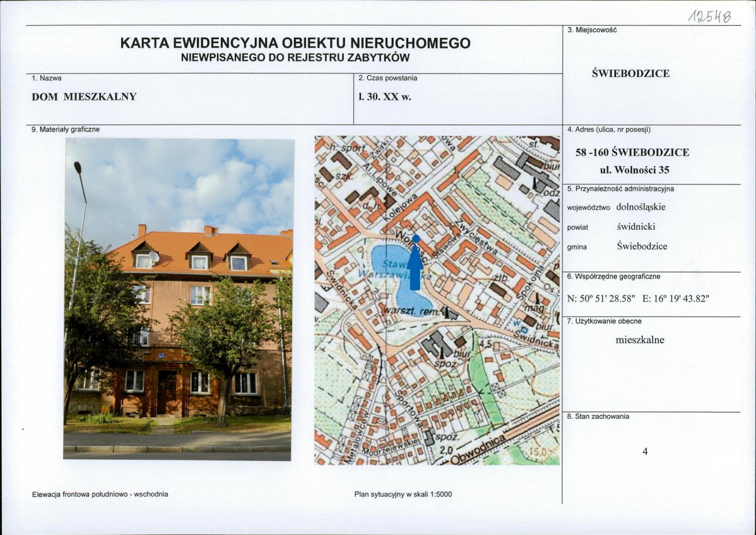Click the 'województwo' label
The image size is (756, 535).
[x=588, y=208]
